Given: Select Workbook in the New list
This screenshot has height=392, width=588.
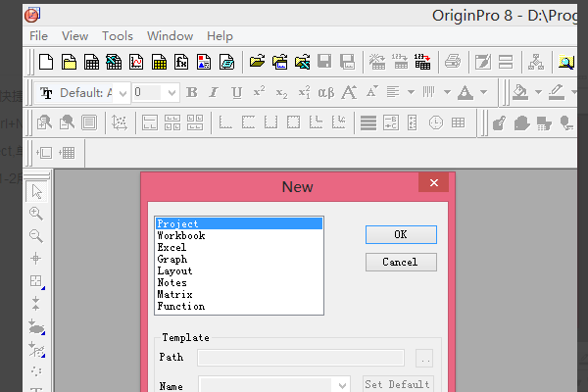Looking at the screenshot, I should pos(239,235).
